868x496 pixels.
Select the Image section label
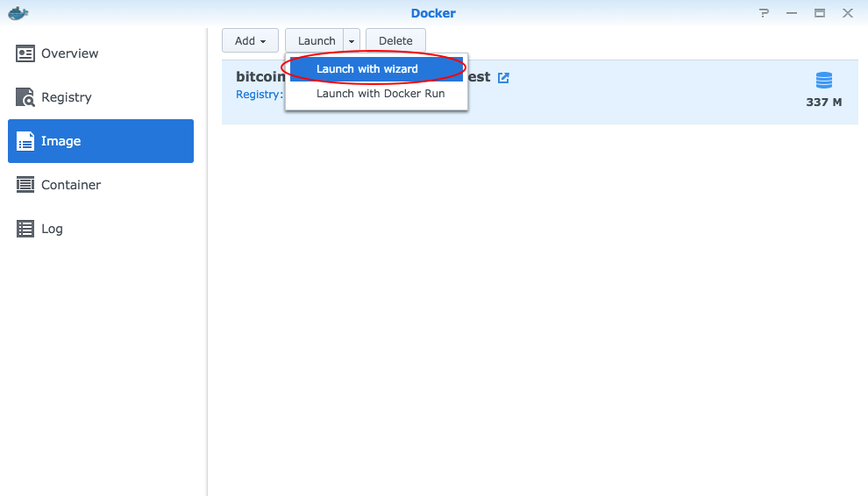tap(60, 141)
